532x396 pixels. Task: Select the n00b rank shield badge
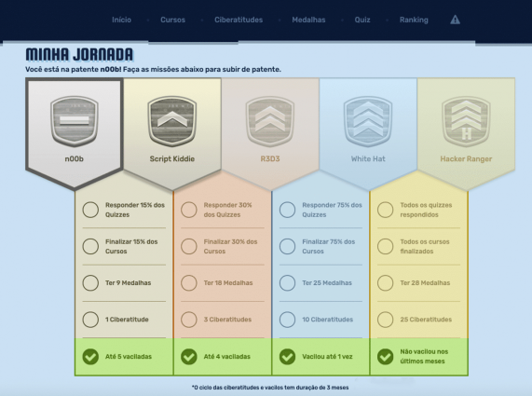(75, 121)
